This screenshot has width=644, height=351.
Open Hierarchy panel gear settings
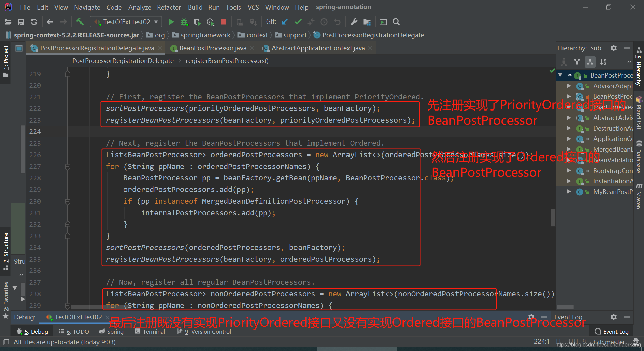614,48
